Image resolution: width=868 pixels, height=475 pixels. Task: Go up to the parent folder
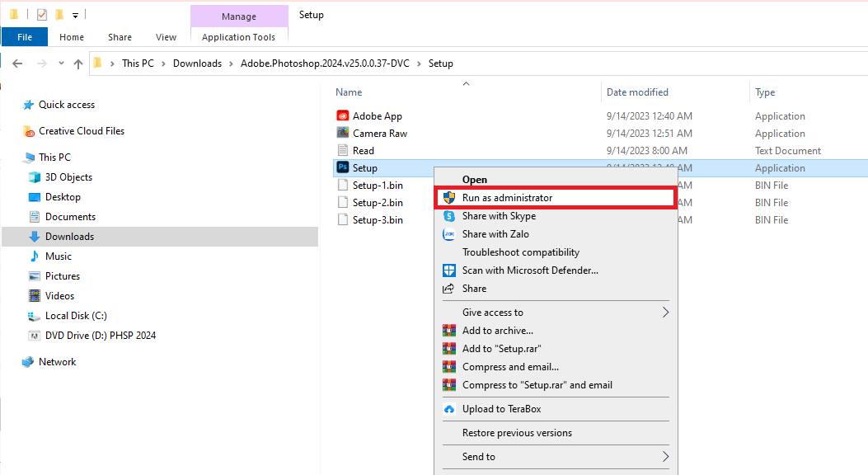[77, 63]
